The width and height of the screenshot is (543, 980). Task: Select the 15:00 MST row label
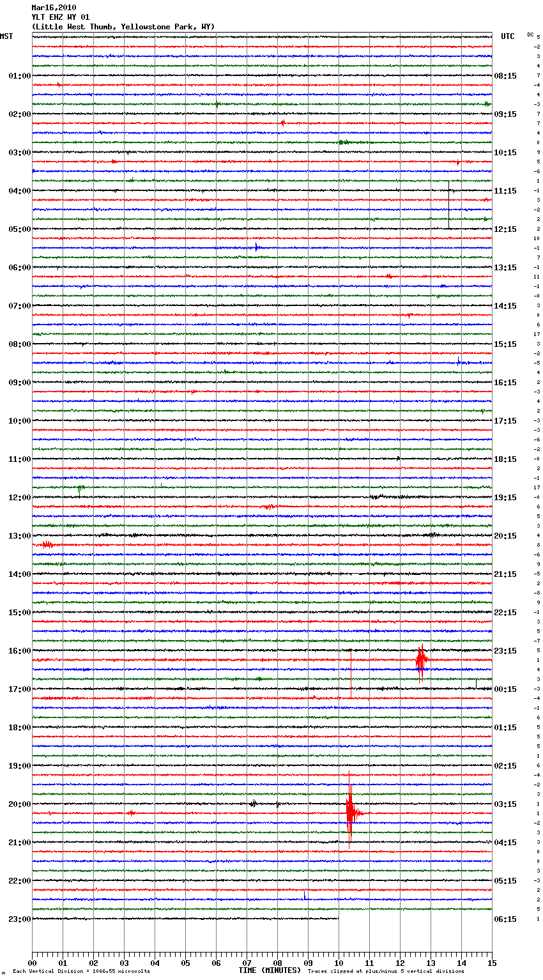pos(20,613)
